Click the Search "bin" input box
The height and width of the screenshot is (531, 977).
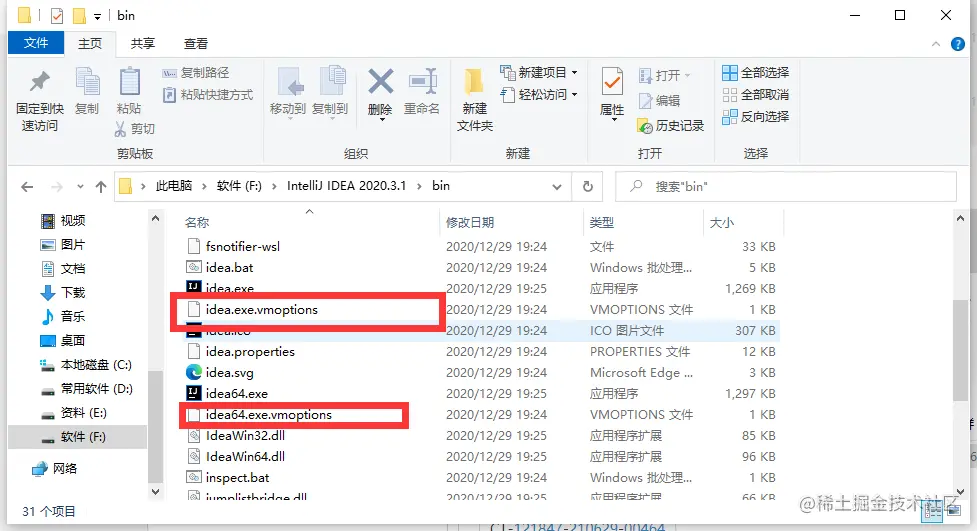click(786, 186)
